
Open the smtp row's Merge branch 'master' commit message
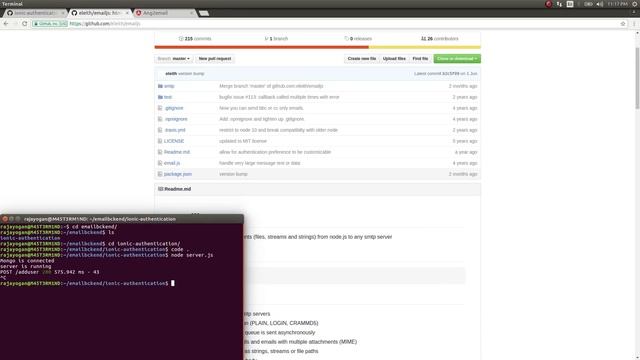pos(271,86)
